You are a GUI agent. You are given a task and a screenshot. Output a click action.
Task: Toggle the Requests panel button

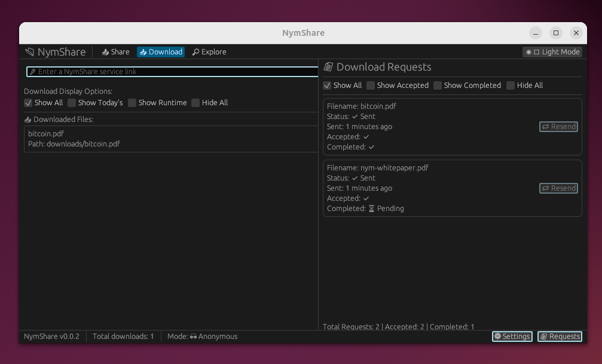560,337
